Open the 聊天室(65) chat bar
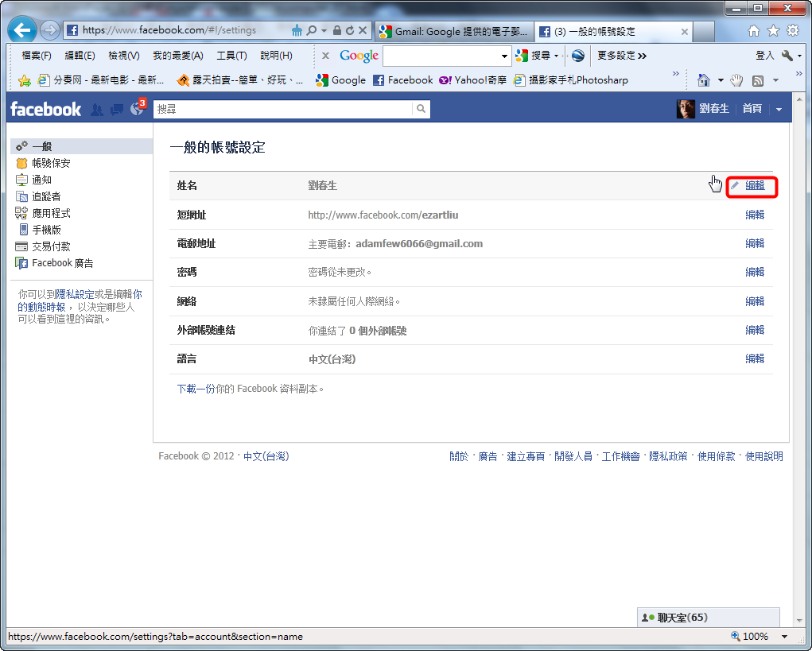812x651 pixels. point(709,618)
